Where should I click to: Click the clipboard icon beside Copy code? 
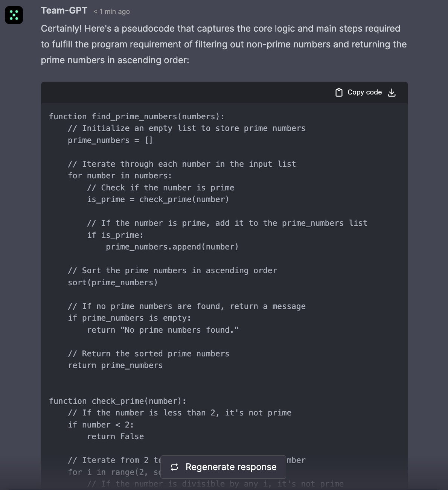pyautogui.click(x=339, y=93)
